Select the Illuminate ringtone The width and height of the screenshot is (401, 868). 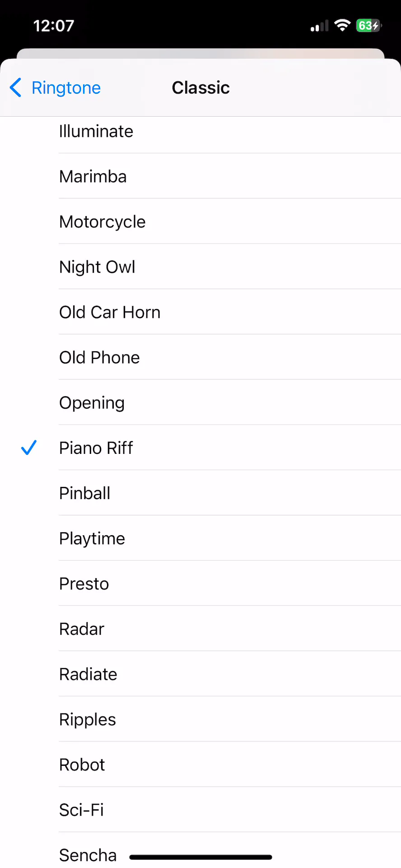96,132
